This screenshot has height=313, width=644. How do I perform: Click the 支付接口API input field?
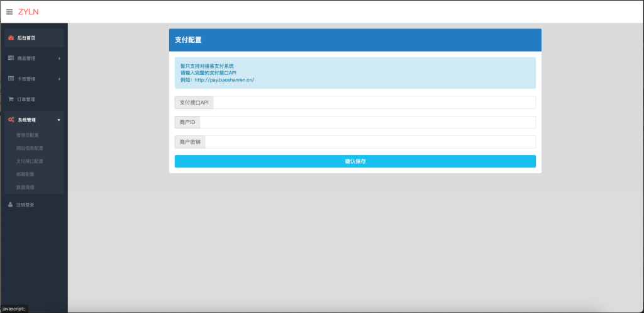[x=374, y=103]
